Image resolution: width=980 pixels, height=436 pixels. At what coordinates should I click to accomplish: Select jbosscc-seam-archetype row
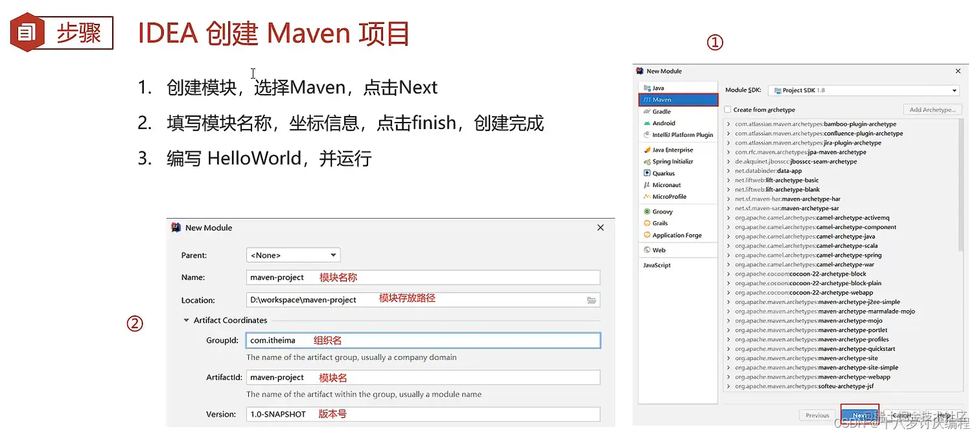pos(840,162)
